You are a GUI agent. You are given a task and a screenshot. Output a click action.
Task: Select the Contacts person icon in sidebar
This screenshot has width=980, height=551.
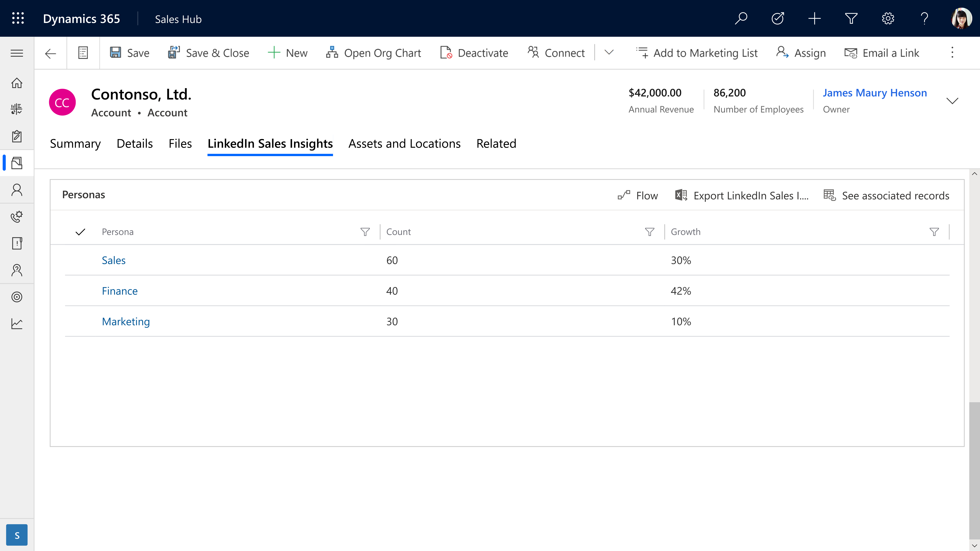point(17,189)
